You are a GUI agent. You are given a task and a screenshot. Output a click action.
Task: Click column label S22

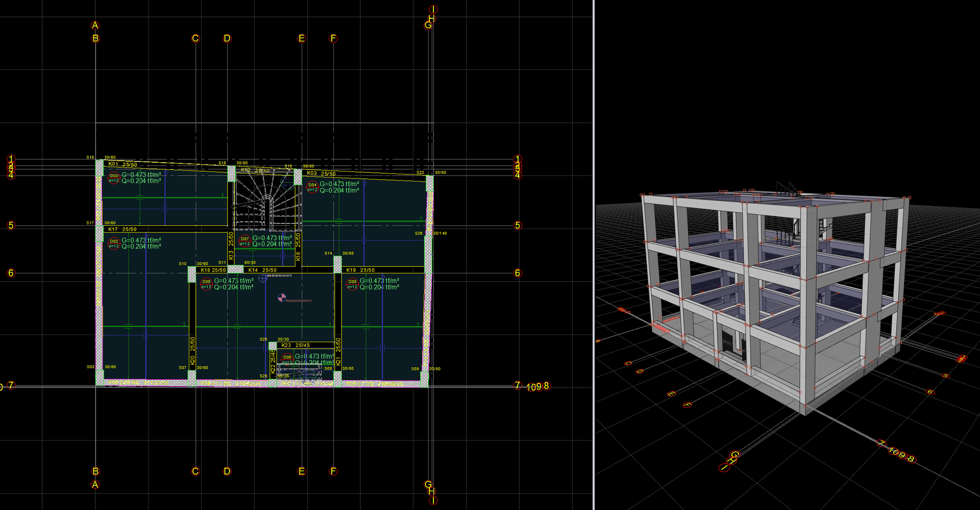[420, 172]
